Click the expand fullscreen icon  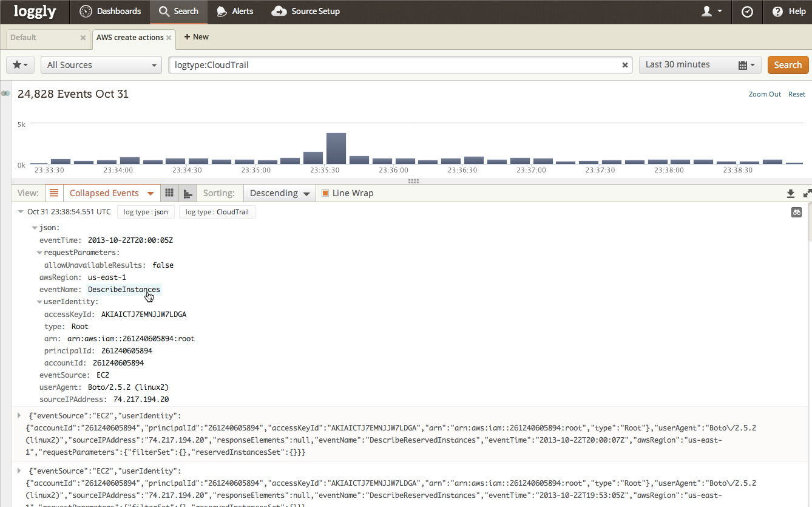click(x=807, y=194)
